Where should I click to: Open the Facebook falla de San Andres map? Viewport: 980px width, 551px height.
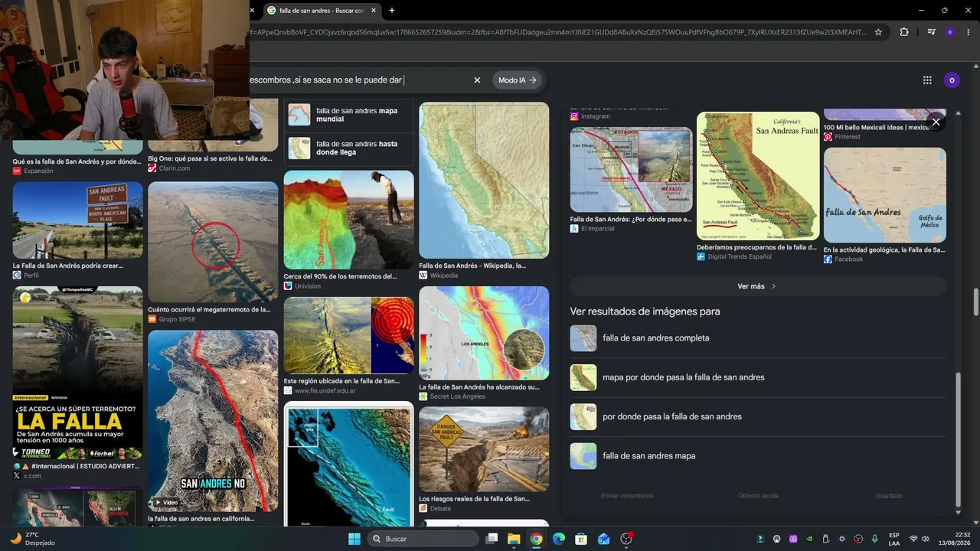pyautogui.click(x=884, y=195)
